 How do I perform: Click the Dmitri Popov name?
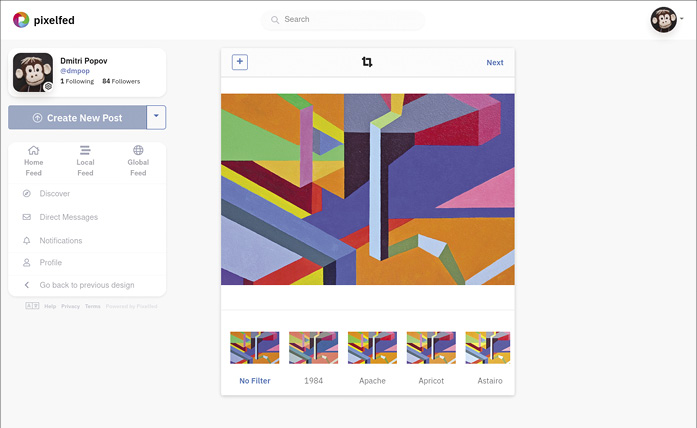point(84,61)
